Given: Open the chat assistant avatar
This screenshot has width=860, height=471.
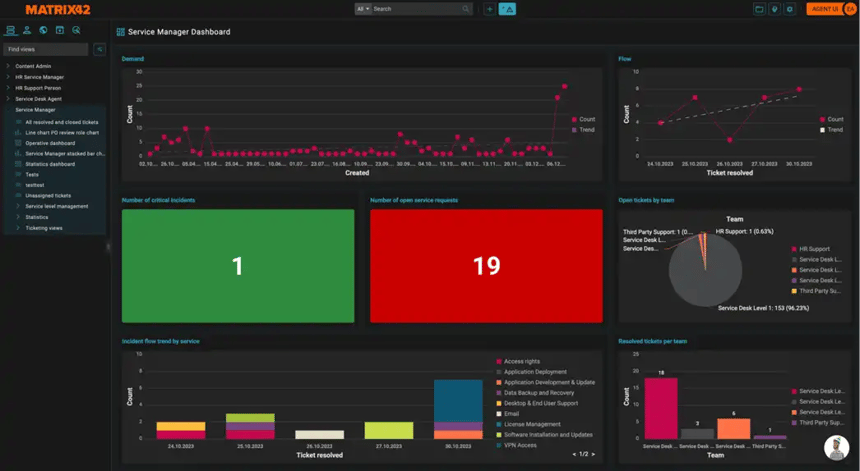Looking at the screenshot, I should [x=837, y=448].
